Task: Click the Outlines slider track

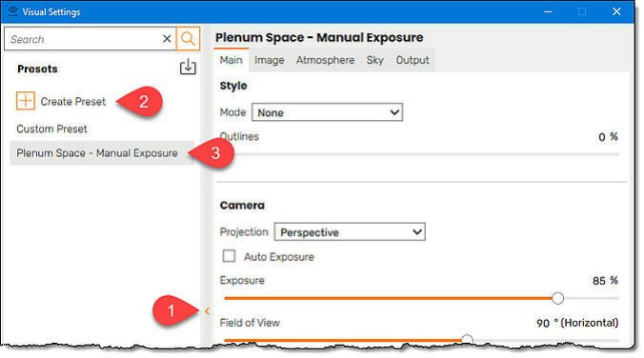Action: pyautogui.click(x=421, y=154)
